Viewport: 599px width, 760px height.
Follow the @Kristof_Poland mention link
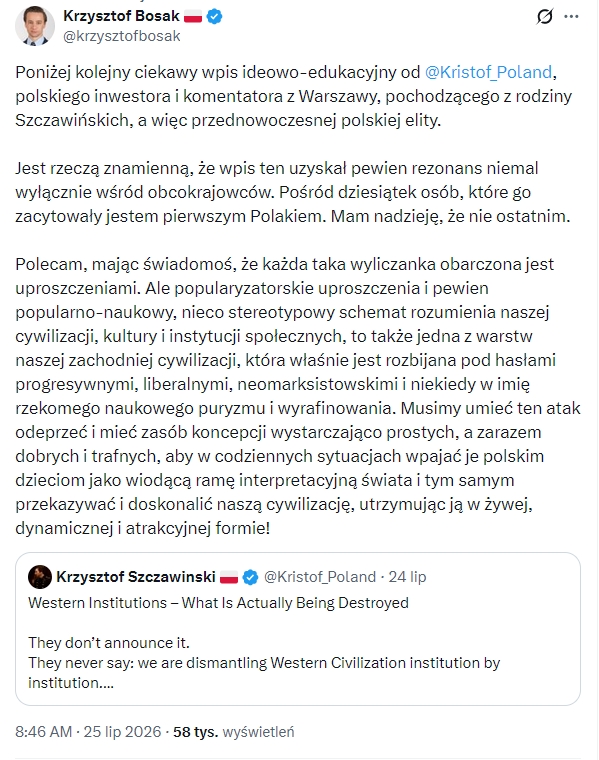point(489,72)
